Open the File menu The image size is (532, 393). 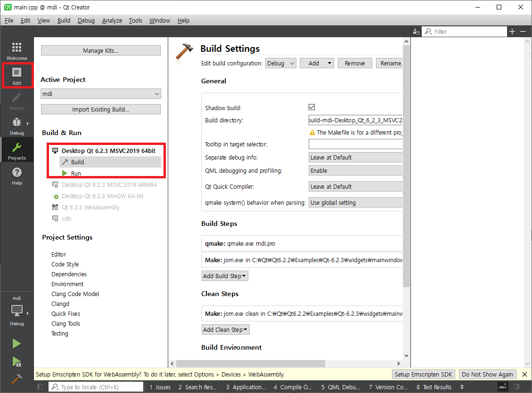tap(9, 20)
